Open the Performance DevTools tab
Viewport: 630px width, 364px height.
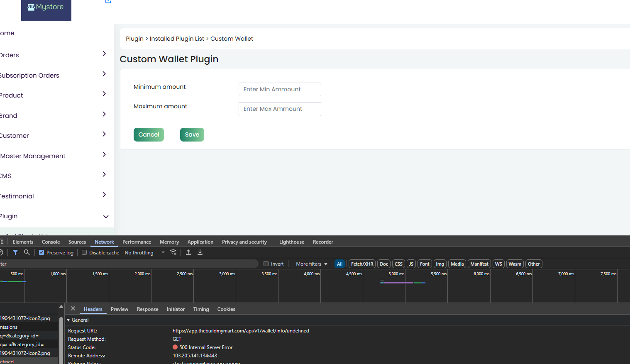pos(137,242)
